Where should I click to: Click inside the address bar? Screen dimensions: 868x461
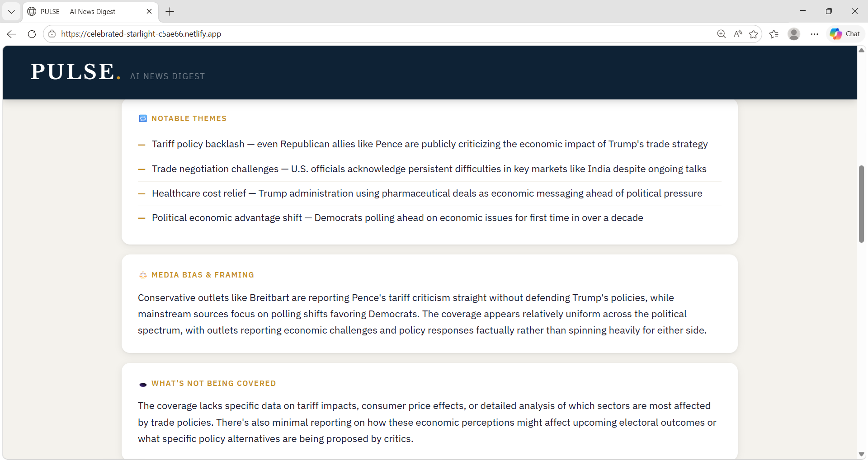point(271,34)
